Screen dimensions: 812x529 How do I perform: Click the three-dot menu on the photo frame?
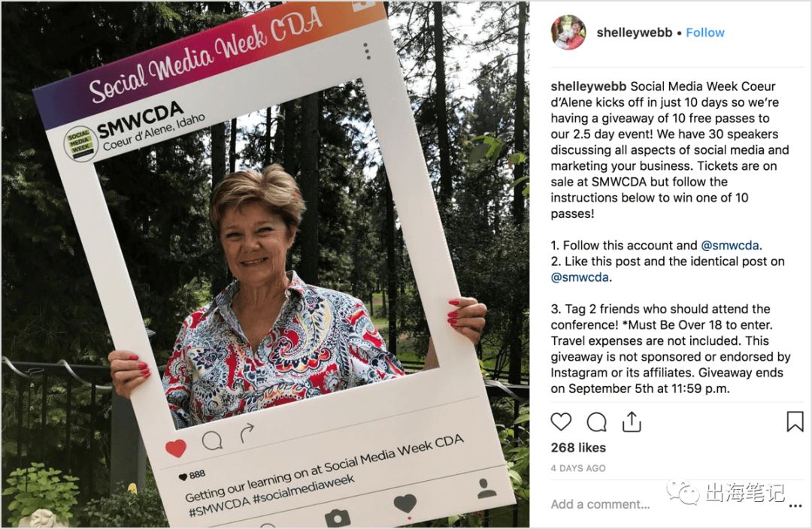(367, 51)
